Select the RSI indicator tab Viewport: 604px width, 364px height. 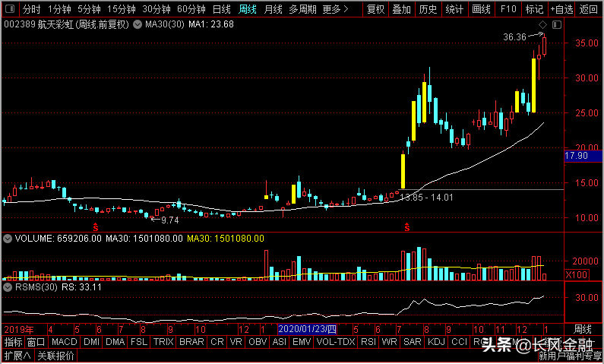(x=368, y=342)
